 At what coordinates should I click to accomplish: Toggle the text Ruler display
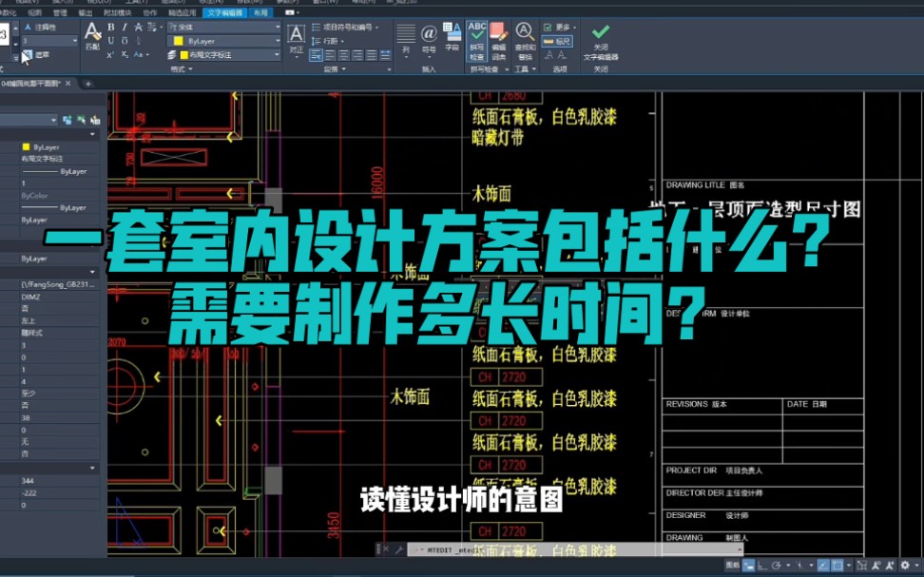(x=557, y=42)
